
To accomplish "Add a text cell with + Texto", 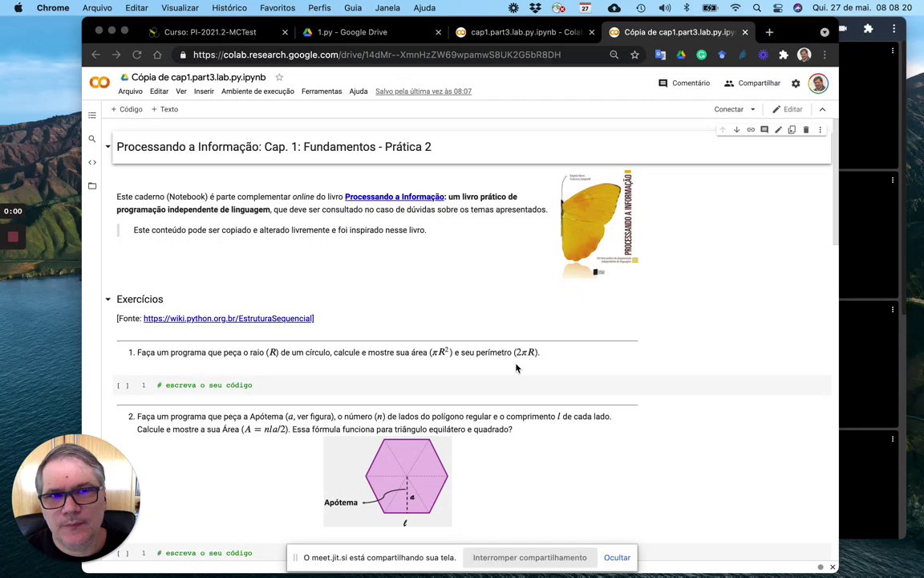I will (x=165, y=109).
